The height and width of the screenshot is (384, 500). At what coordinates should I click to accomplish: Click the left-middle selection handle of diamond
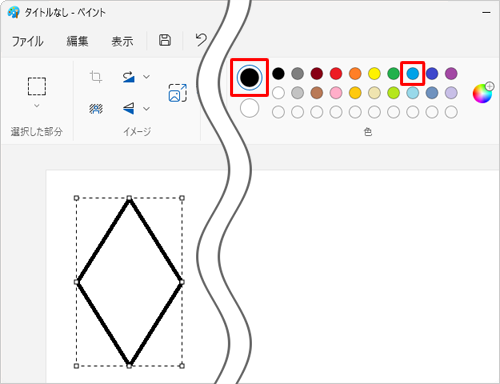[x=76, y=282]
